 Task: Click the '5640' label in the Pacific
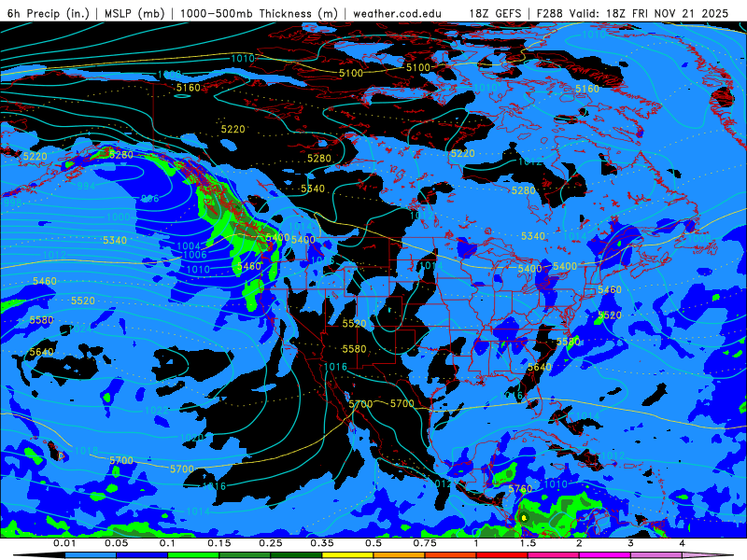(41, 352)
